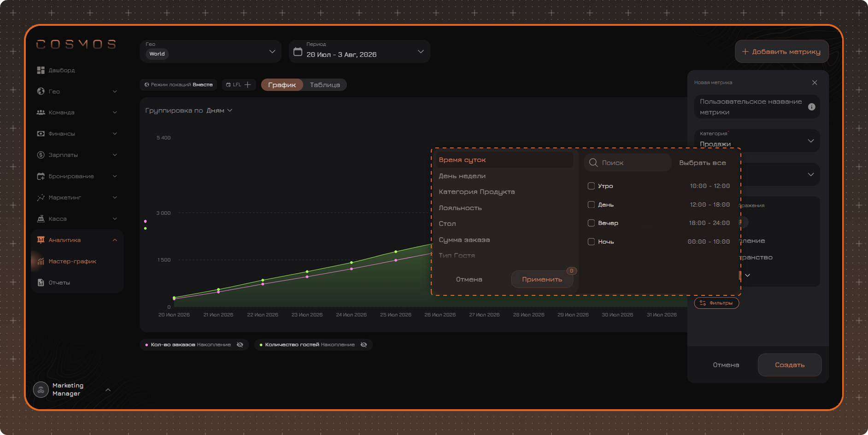Click the Отчеты document icon
This screenshot has height=435, width=868.
pos(41,282)
